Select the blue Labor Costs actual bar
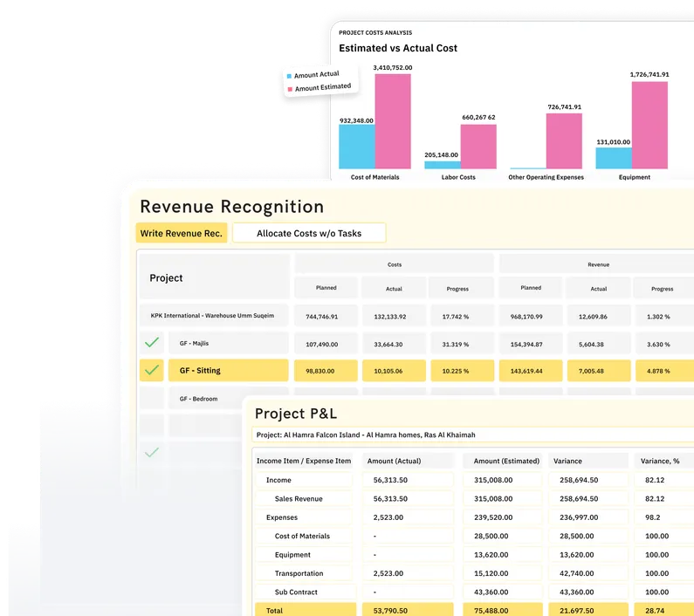Image resolution: width=694 pixels, height=616 pixels. (x=443, y=165)
